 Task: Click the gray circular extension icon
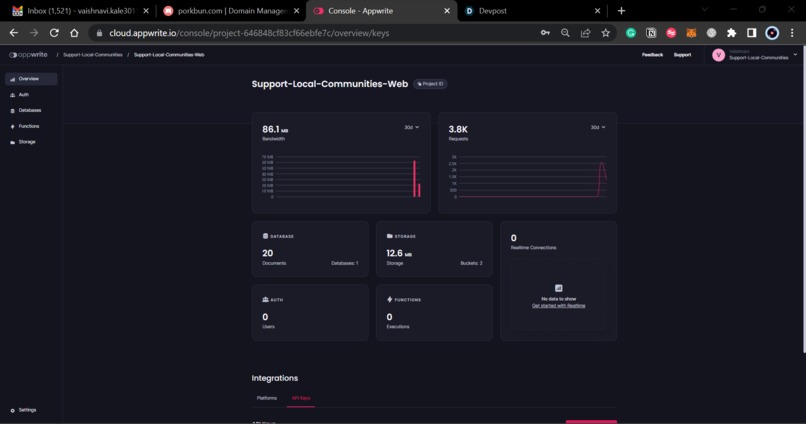(x=711, y=33)
